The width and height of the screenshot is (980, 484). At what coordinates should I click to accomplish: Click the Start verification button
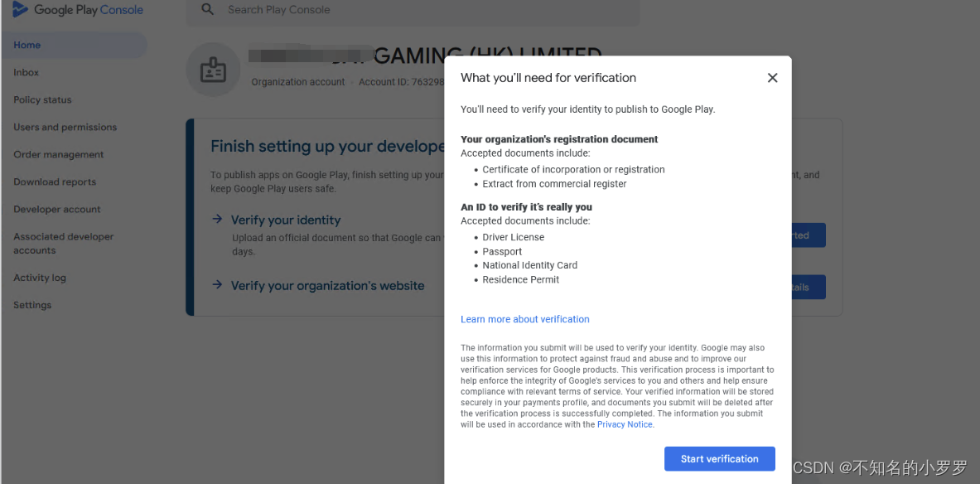719,458
